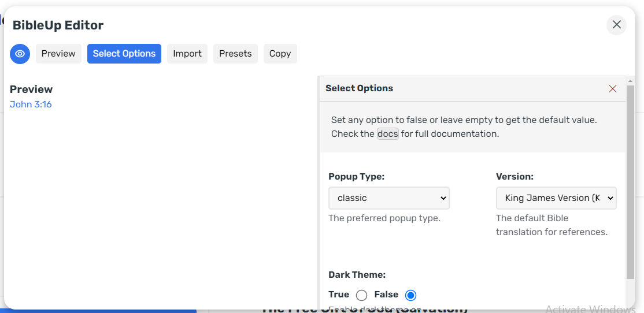Open the docs documentation link
Image resolution: width=644 pixels, height=313 pixels.
[388, 134]
